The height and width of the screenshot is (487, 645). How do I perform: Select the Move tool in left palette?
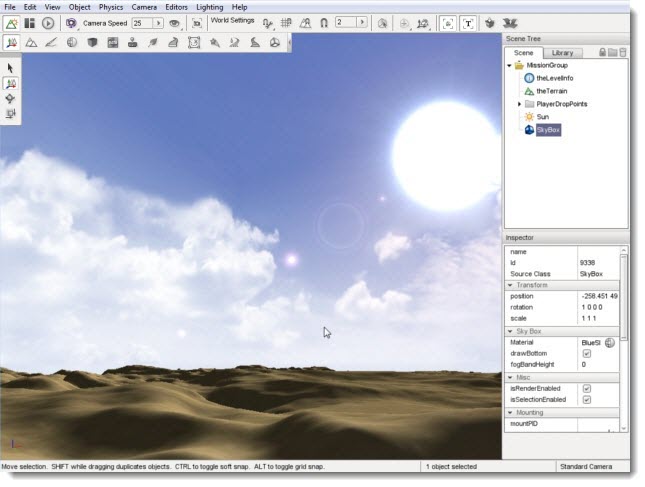click(10, 83)
